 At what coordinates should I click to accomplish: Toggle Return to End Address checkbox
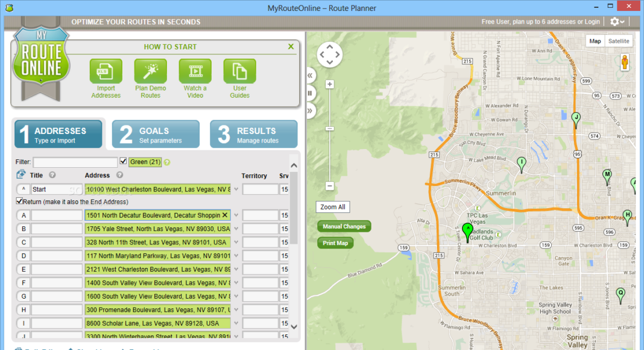[19, 202]
